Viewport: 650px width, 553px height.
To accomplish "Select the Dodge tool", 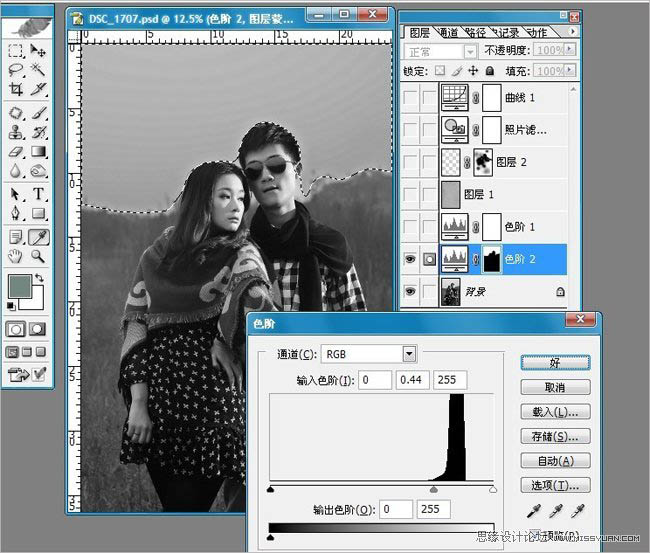I will [x=38, y=171].
